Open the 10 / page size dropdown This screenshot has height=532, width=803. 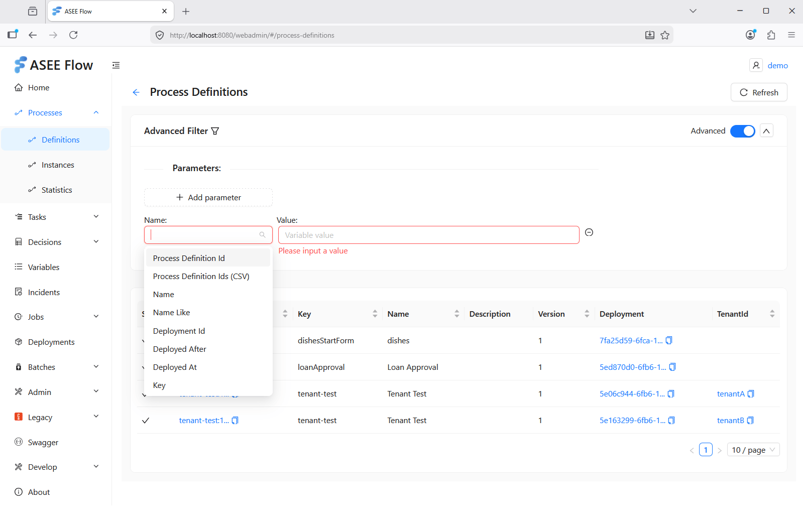[x=753, y=450]
